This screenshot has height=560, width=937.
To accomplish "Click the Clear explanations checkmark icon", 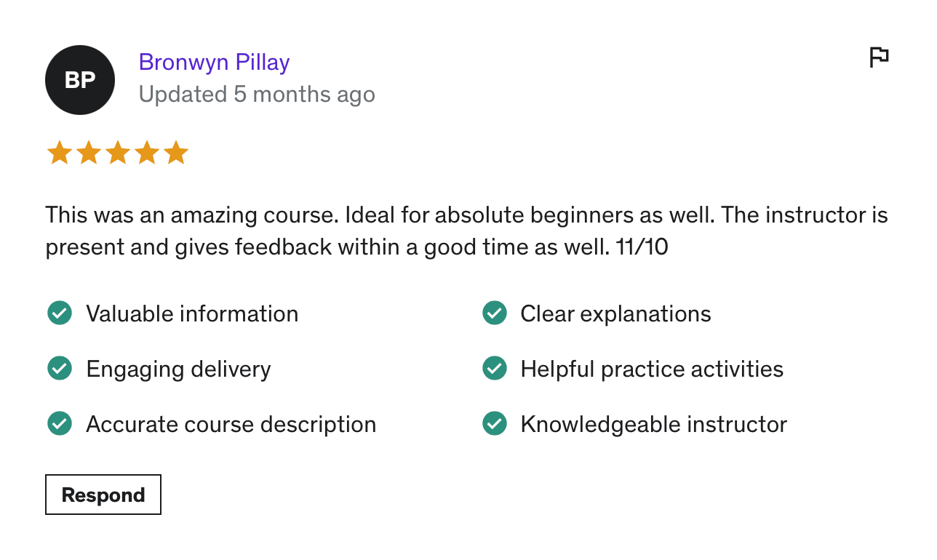I will (495, 313).
